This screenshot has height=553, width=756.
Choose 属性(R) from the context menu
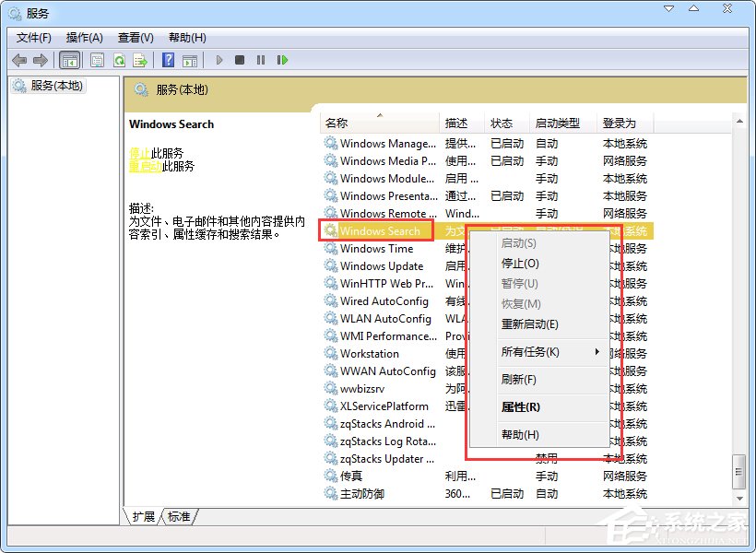pyautogui.click(x=521, y=406)
